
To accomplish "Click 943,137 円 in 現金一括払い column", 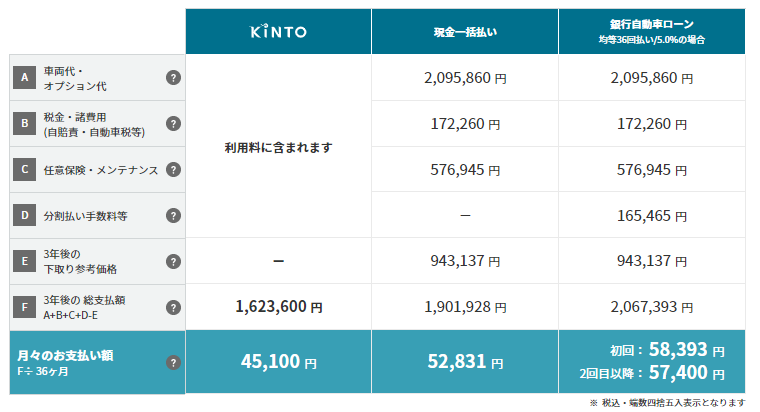I will 465,261.
